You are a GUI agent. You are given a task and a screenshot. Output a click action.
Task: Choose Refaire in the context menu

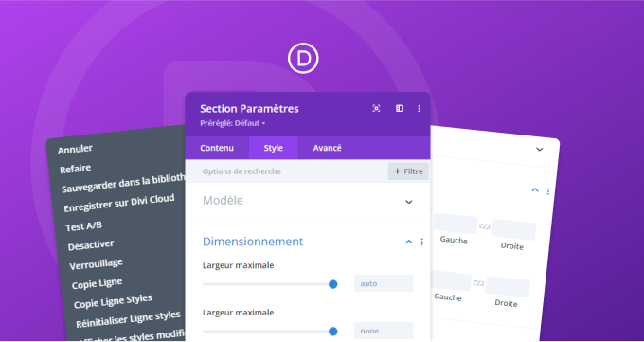(75, 169)
